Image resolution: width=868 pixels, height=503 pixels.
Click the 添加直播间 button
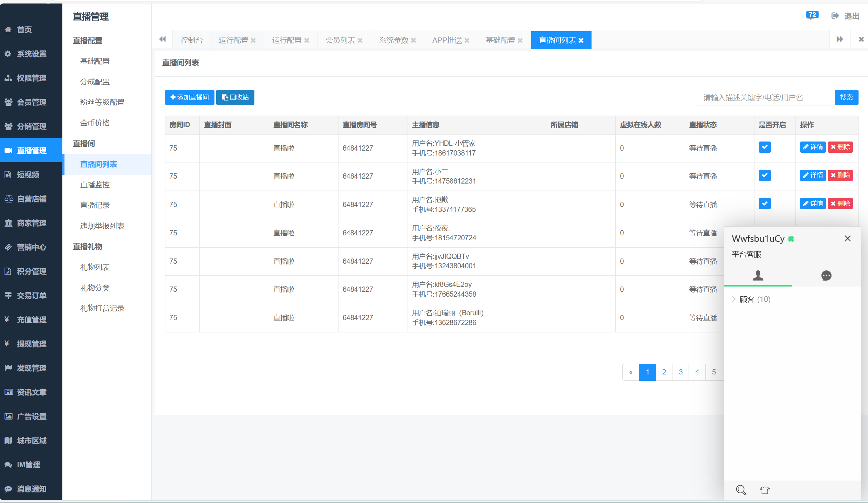click(190, 97)
